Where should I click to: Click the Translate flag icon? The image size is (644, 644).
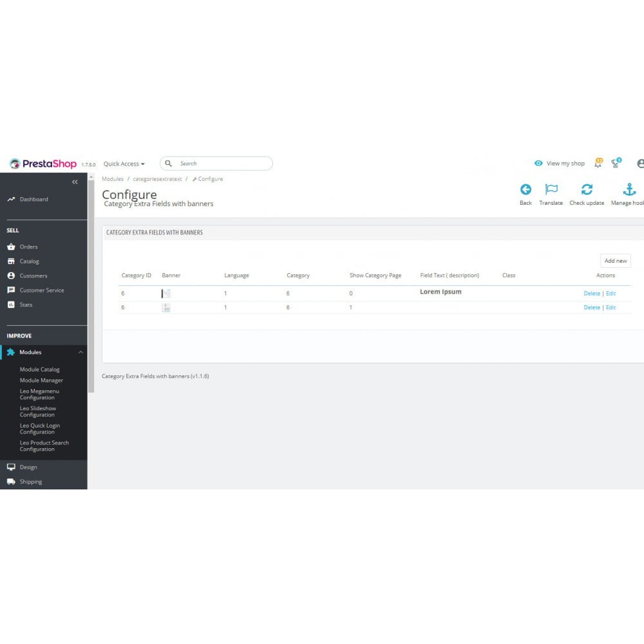point(551,189)
